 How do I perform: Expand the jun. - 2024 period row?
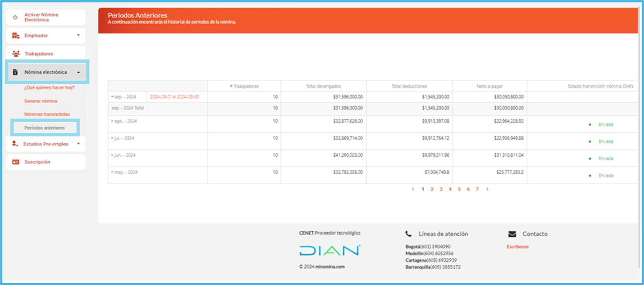(112, 155)
